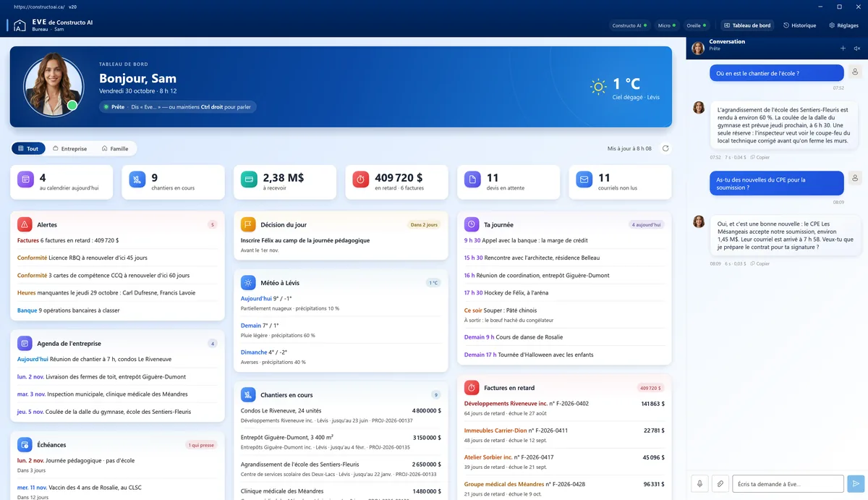868x500 pixels.
Task: Click the user icon beside 'Où en est le chantier'
Action: coord(855,72)
